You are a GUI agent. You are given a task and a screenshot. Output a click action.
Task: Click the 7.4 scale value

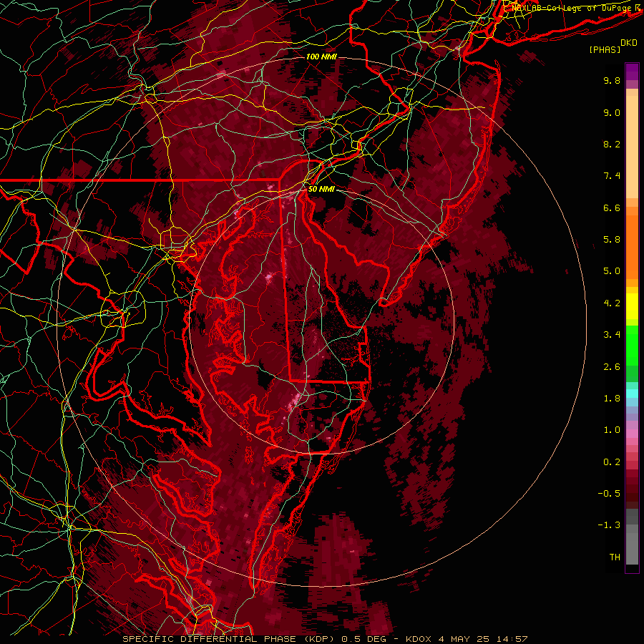612,176
